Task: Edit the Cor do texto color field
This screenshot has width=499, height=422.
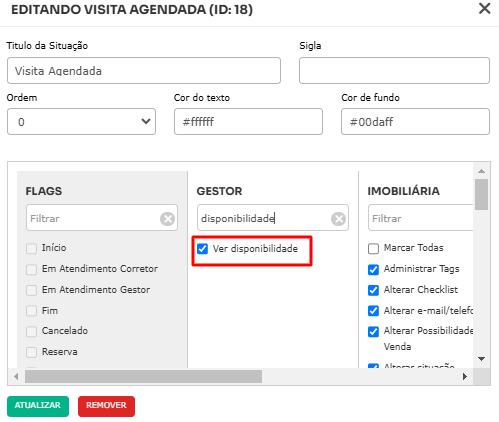Action: pos(248,122)
